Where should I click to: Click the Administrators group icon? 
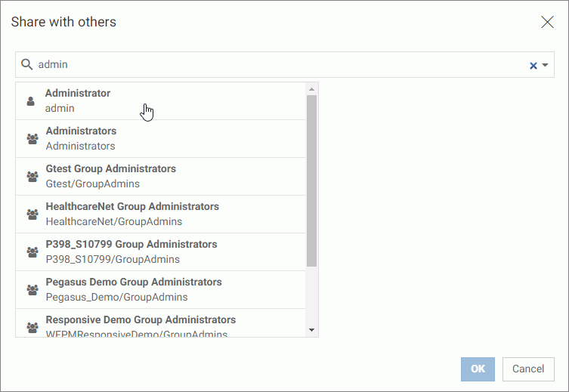coord(32,139)
